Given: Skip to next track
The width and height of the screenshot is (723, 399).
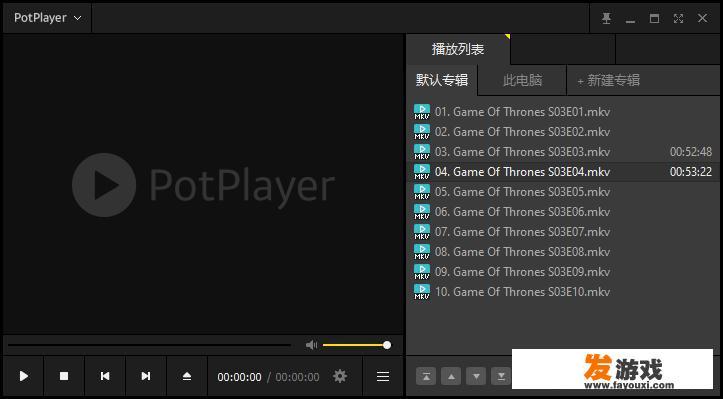Looking at the screenshot, I should point(146,376).
